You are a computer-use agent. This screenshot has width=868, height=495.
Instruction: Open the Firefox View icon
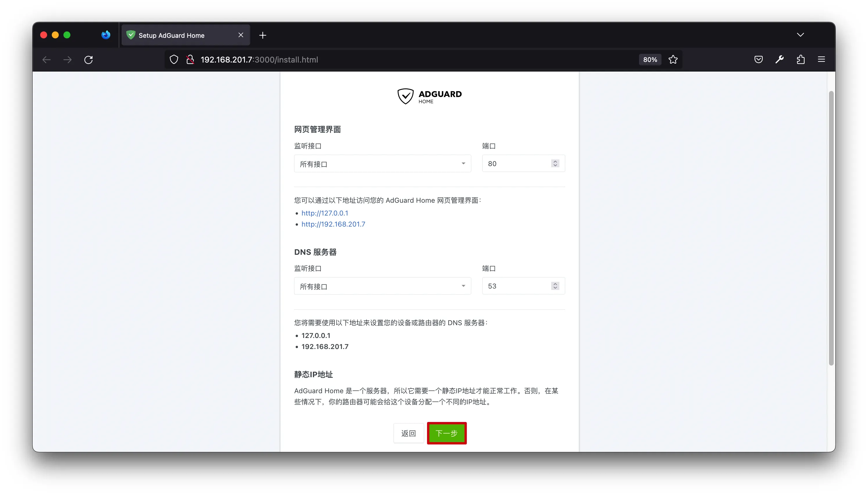click(x=106, y=35)
